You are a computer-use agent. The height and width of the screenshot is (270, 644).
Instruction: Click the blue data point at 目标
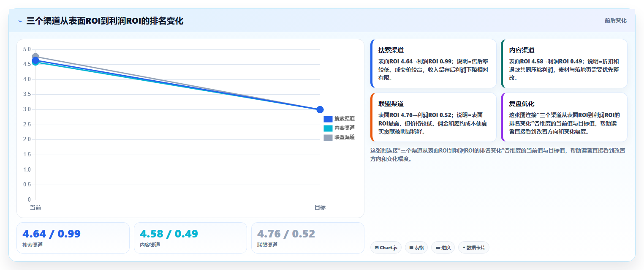coord(320,109)
